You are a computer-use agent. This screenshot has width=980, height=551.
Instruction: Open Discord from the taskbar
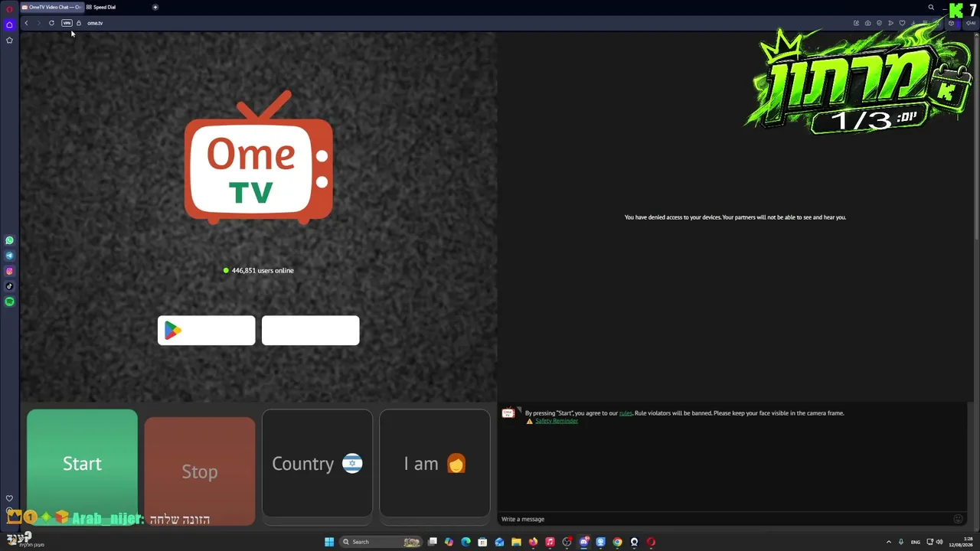pyautogui.click(x=583, y=542)
